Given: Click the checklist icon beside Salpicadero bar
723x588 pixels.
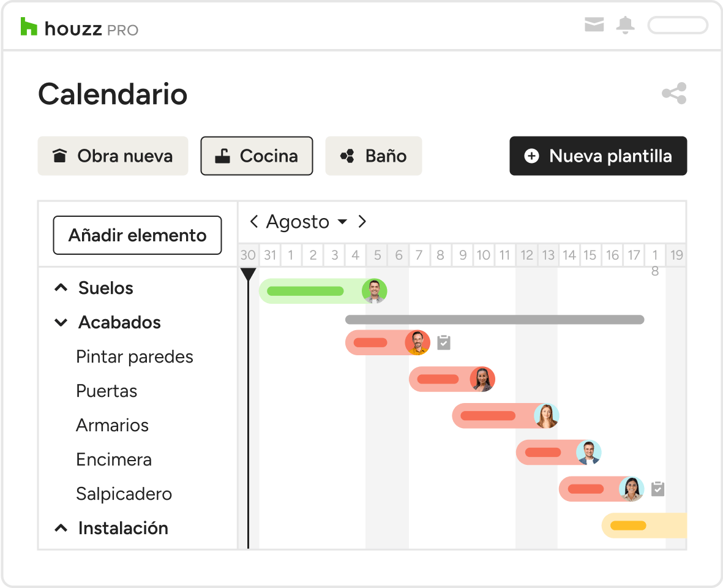Looking at the screenshot, I should point(657,488).
